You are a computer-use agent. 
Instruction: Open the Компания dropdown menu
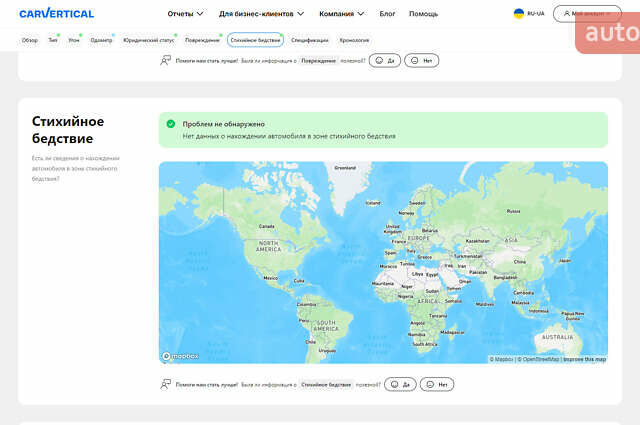[x=342, y=14]
